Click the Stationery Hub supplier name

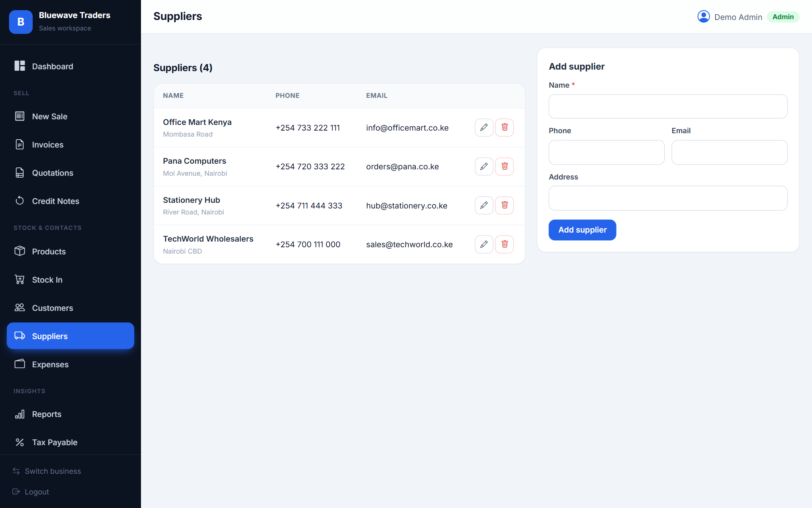click(x=191, y=200)
